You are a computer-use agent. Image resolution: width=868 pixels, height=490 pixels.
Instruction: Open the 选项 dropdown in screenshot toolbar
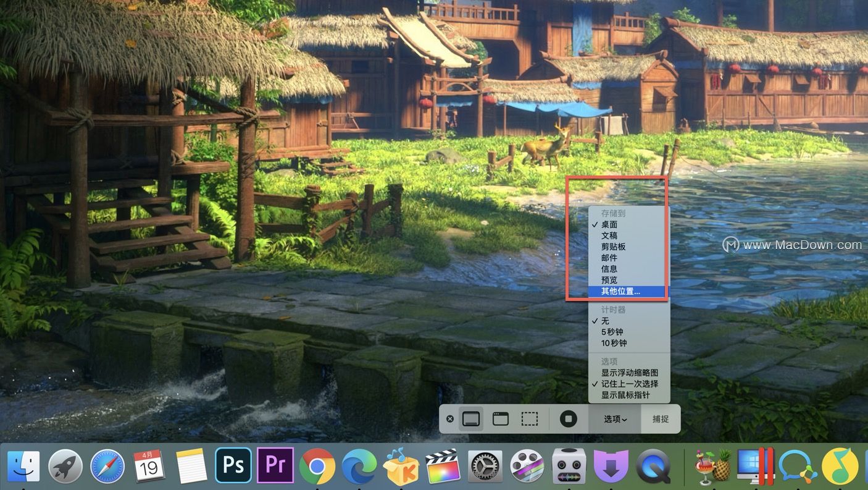click(x=615, y=419)
